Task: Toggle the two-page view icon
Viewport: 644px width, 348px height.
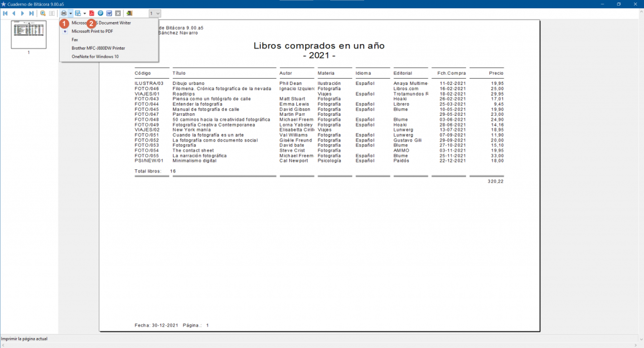Action: 52,13
